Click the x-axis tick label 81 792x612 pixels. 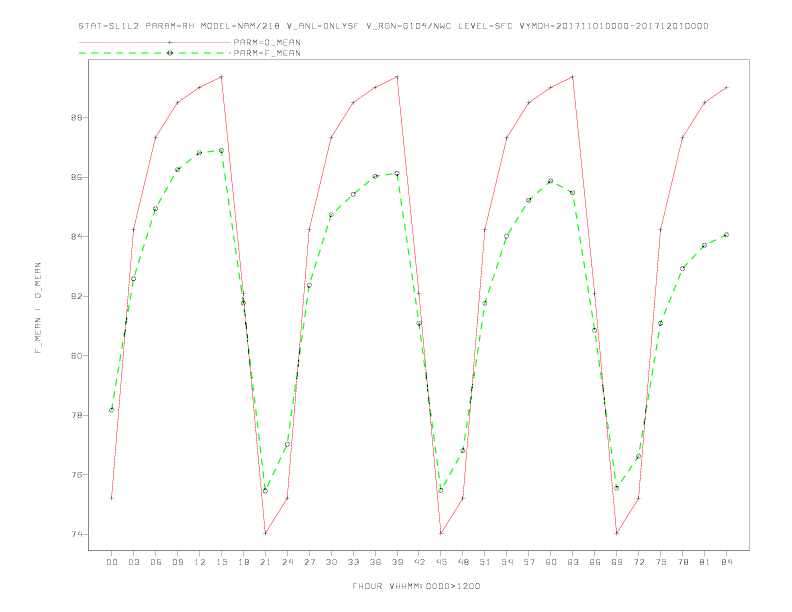[x=705, y=562]
